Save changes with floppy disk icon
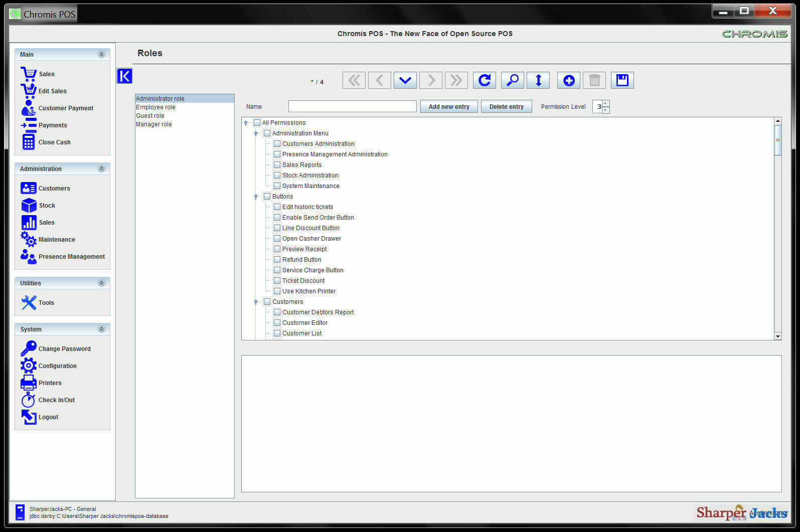Screen dimensions: 800x532 tap(622, 80)
